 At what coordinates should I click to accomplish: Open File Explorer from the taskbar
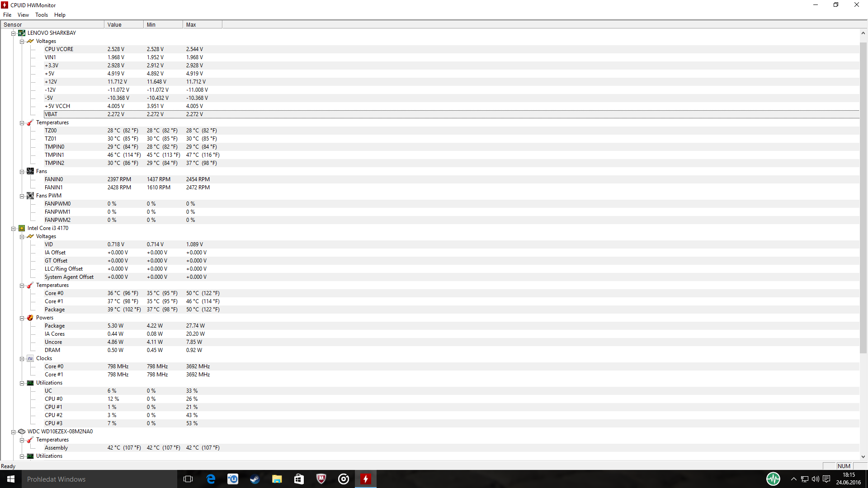click(277, 479)
